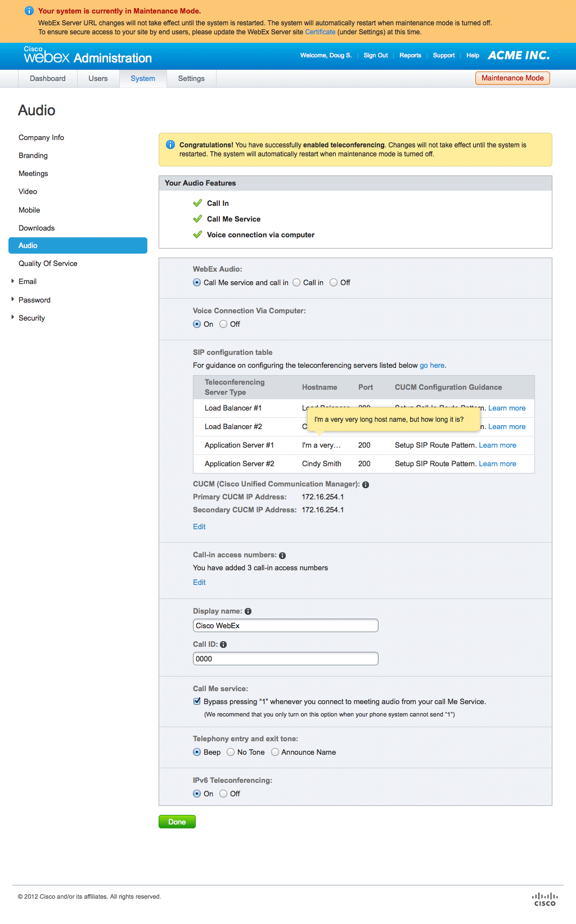This screenshot has width=576, height=924.
Task: Click the info icon next to Display name
Action: pos(248,611)
